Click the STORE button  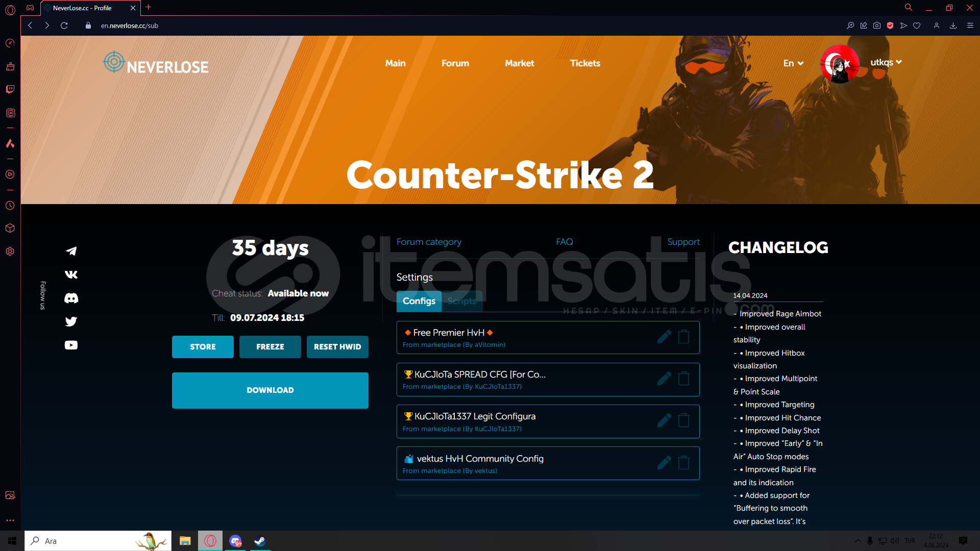[203, 347]
